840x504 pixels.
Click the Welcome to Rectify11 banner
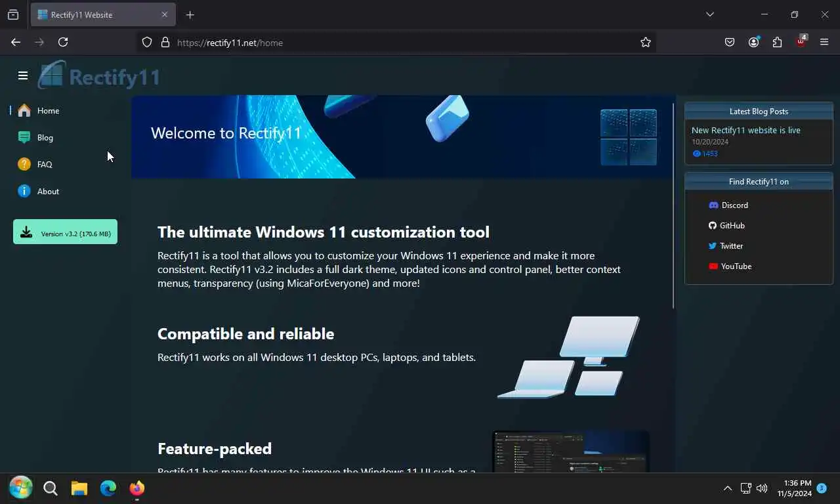[403, 136]
